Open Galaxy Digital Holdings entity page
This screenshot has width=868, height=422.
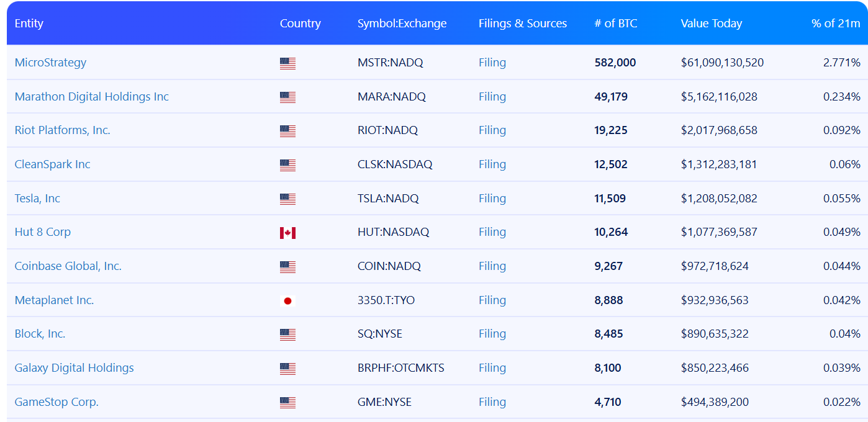(x=74, y=368)
